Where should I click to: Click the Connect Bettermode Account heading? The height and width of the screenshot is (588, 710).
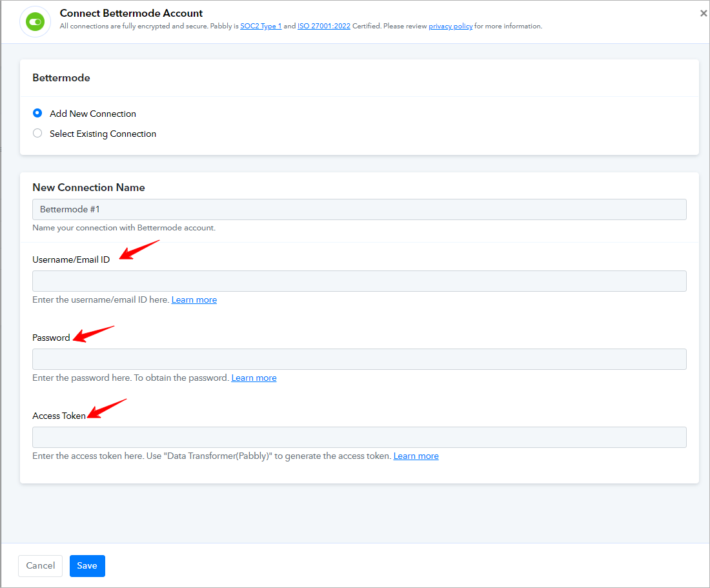point(131,13)
